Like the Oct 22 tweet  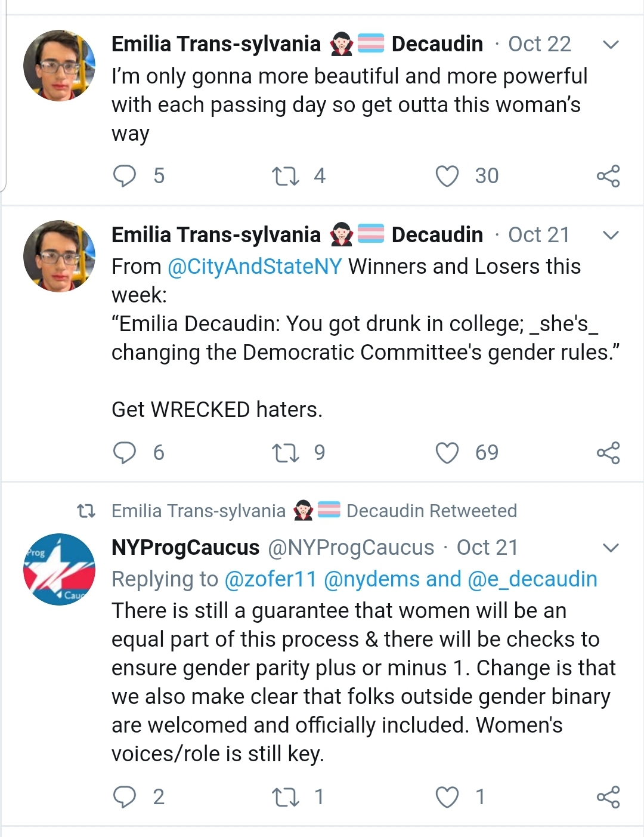[447, 176]
